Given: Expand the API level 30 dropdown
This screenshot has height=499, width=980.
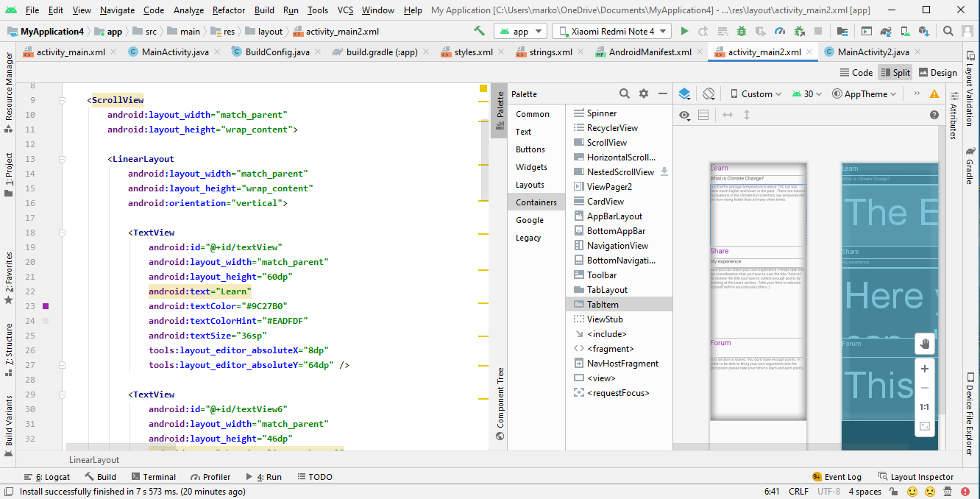Looking at the screenshot, I should pyautogui.click(x=807, y=94).
